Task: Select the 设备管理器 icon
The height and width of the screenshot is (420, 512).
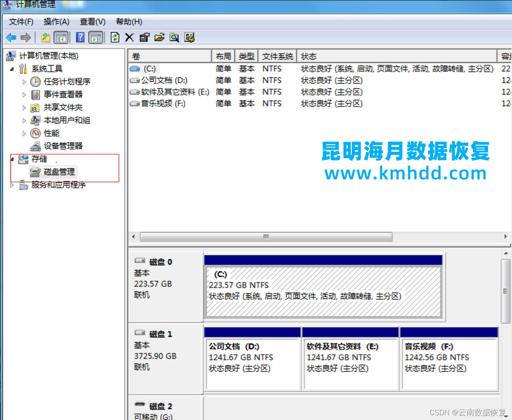Action: tap(36, 146)
